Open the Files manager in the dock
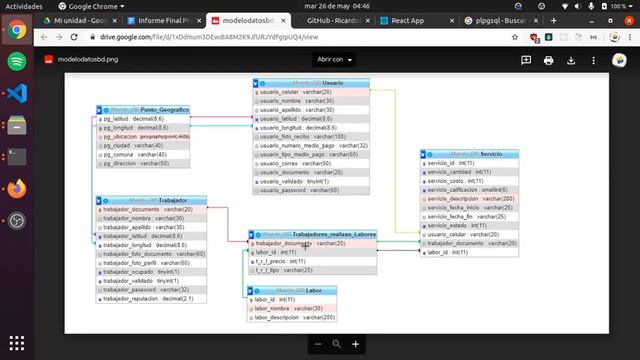The image size is (640, 360). point(17,125)
